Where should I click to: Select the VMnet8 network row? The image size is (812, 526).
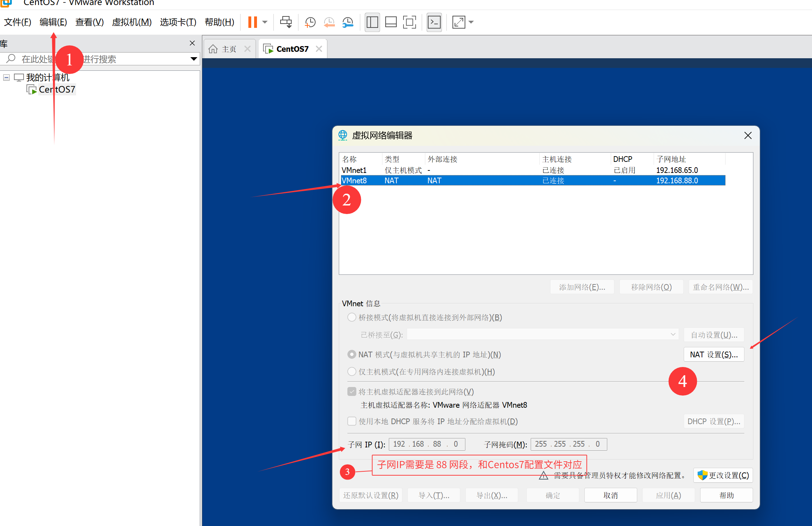[533, 180]
